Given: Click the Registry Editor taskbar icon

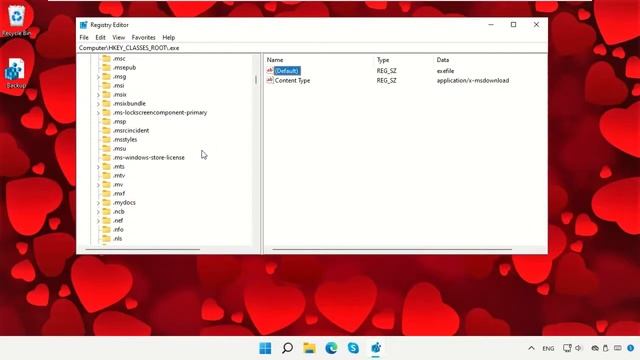Looking at the screenshot, I should click(x=376, y=348).
